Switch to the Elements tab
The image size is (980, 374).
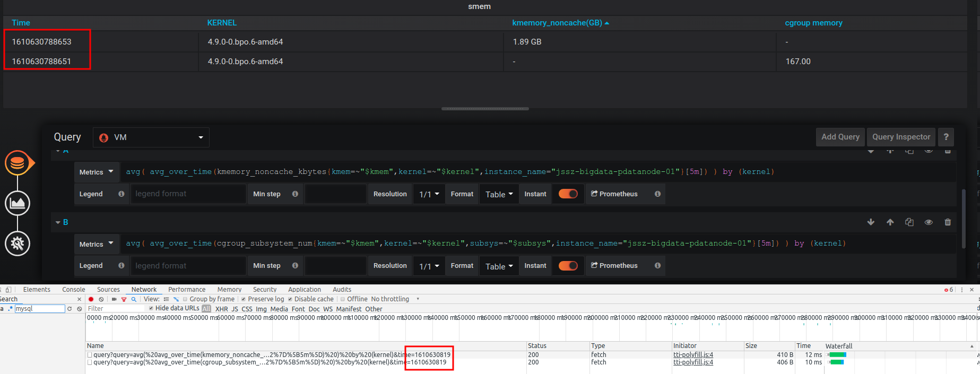[x=37, y=290]
